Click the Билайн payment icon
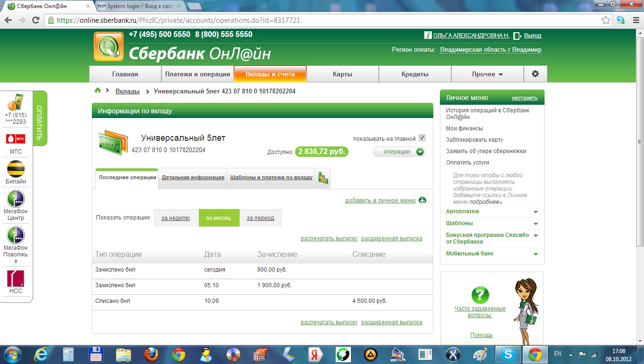 point(16,169)
